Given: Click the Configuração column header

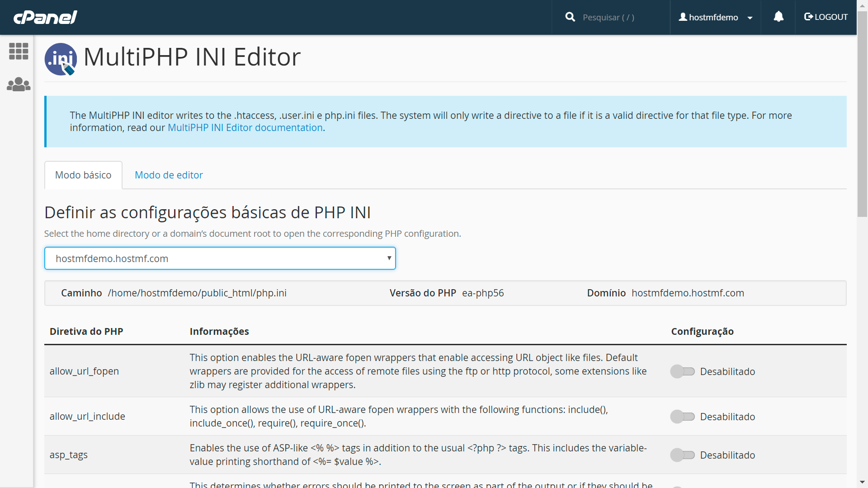Looking at the screenshot, I should pos(702,332).
